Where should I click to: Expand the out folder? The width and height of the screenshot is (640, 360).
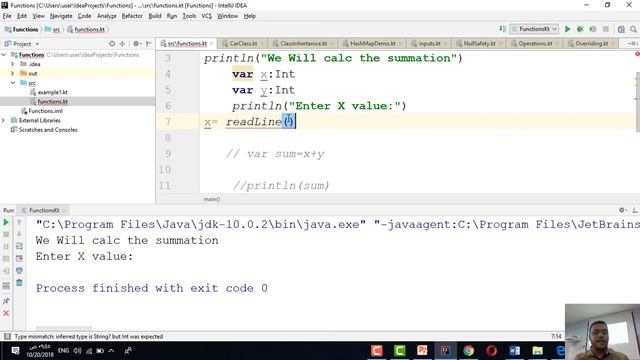tap(13, 73)
